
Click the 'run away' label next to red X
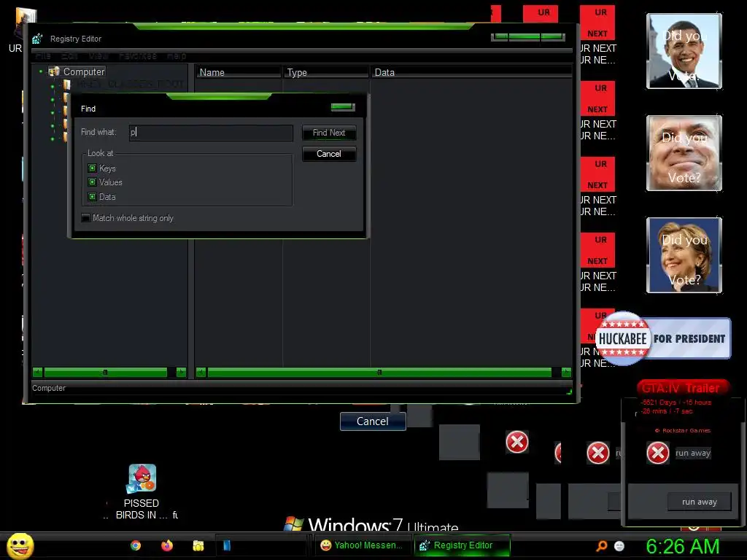[693, 453]
